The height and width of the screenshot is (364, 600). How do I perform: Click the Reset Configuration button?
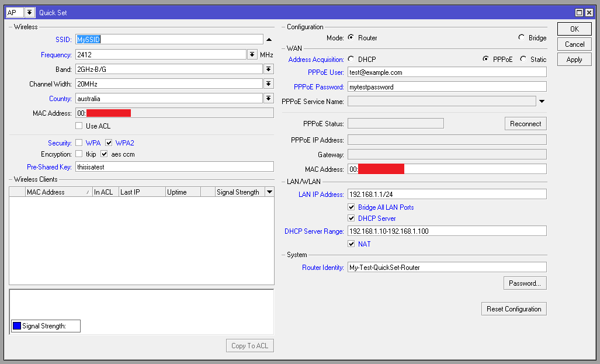tap(514, 309)
